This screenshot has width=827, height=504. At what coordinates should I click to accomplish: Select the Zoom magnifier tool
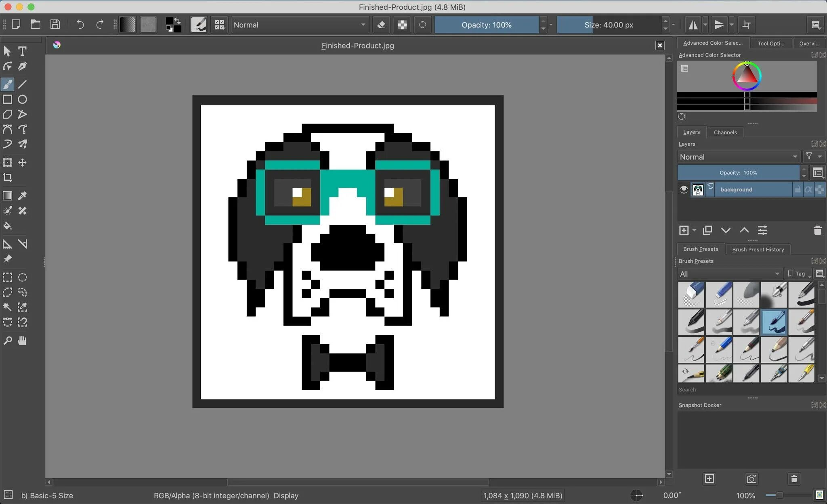click(7, 341)
